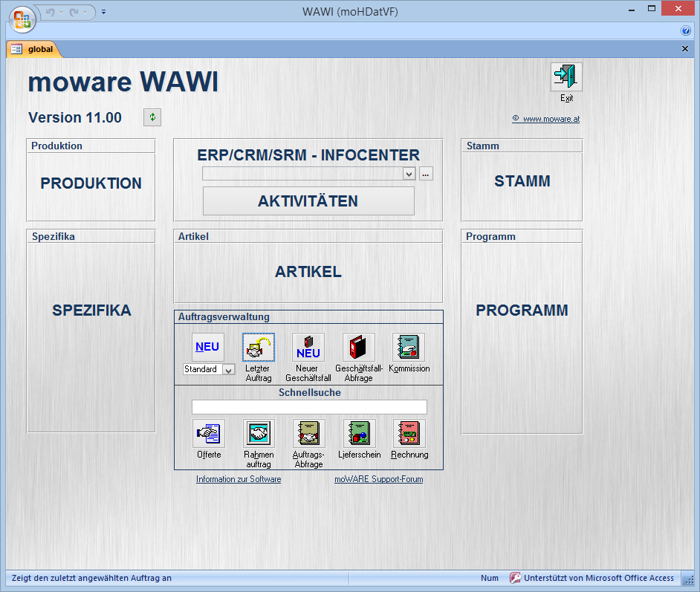Screen dimensions: 700x592
Task: Click the undo arrow in quick access
Action: coord(50,13)
